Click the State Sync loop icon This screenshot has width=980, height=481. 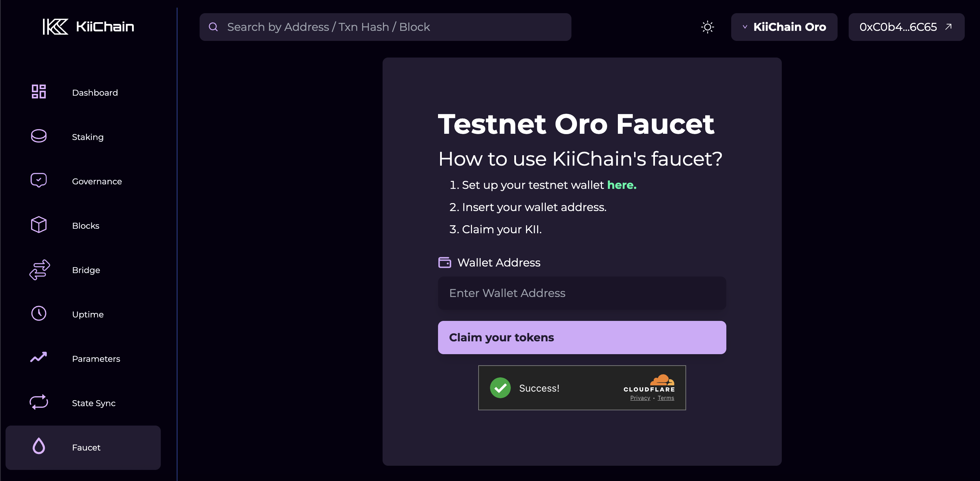coord(38,402)
